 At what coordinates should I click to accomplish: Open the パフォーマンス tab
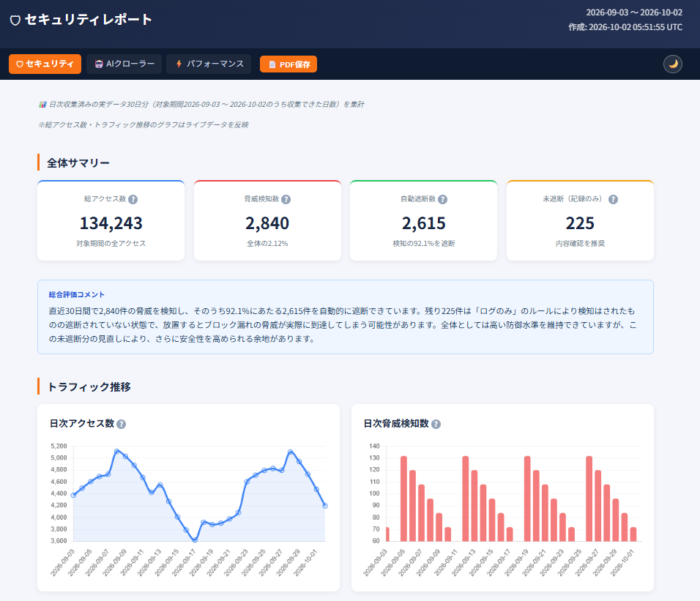coord(209,64)
